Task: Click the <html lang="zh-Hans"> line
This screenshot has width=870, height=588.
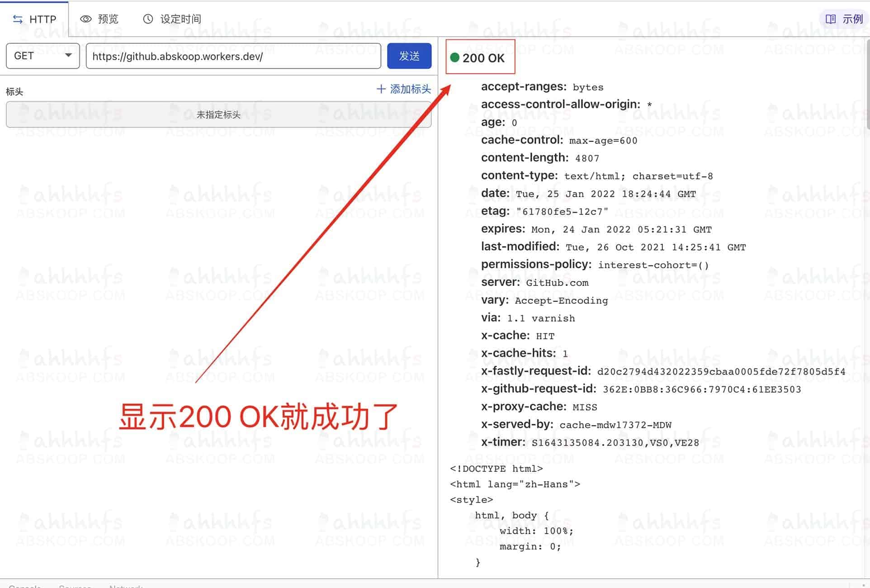Action: click(515, 484)
